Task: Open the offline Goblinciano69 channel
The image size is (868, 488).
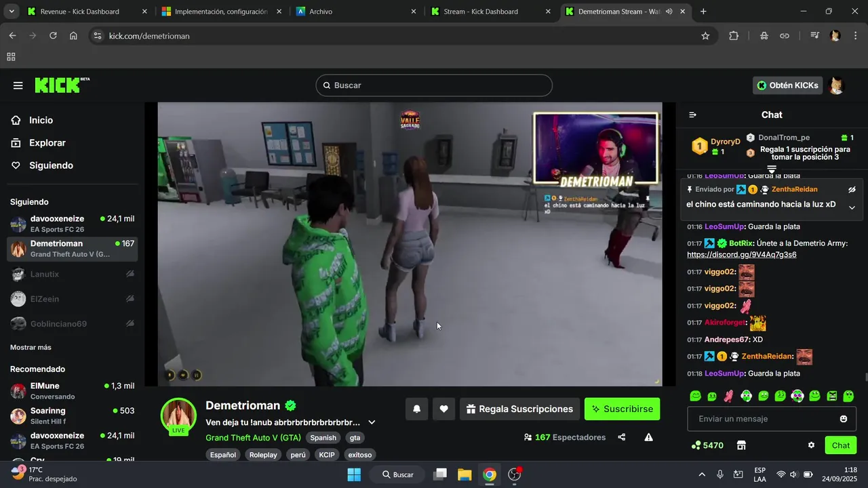Action: click(72, 324)
